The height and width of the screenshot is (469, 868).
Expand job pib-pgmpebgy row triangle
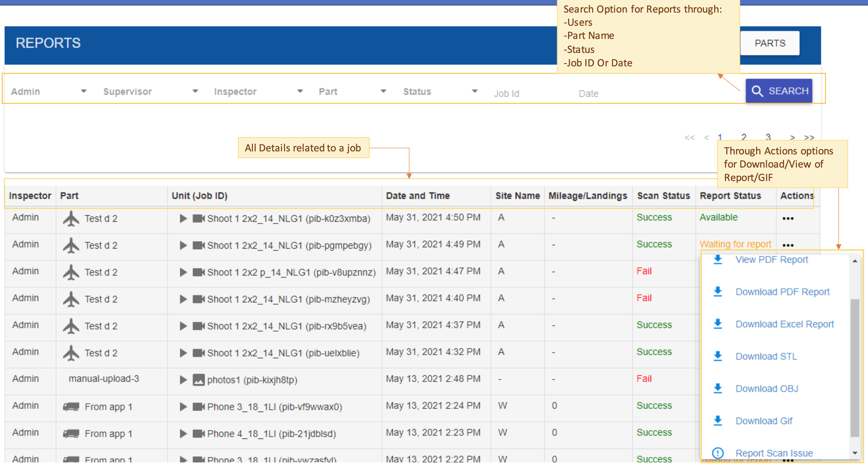(x=183, y=245)
